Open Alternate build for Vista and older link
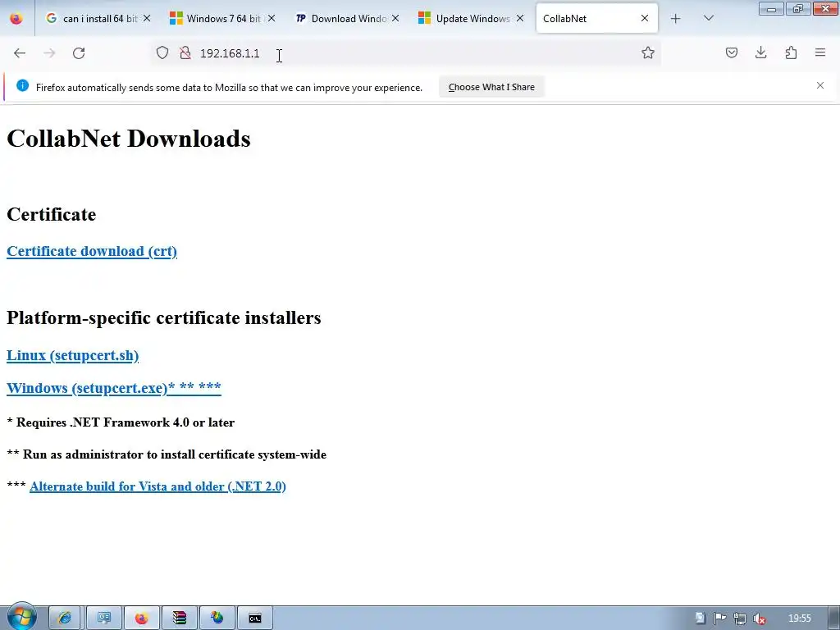This screenshot has width=840, height=630. pyautogui.click(x=157, y=486)
